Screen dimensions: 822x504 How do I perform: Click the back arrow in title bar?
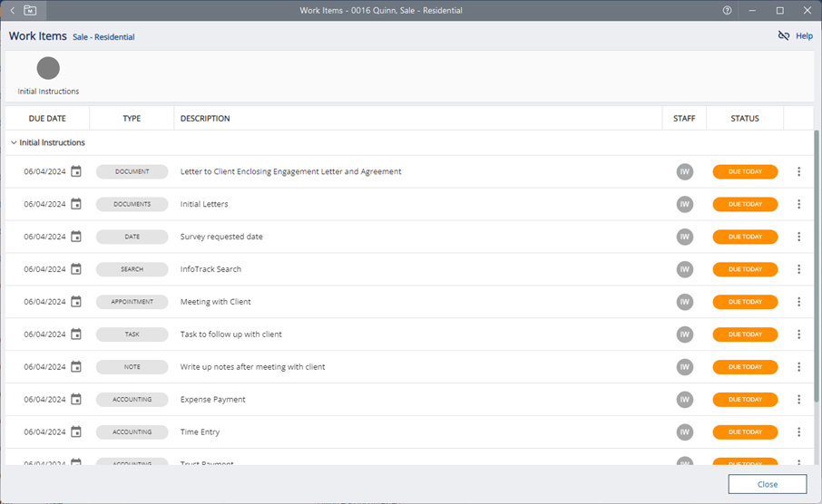(12, 10)
